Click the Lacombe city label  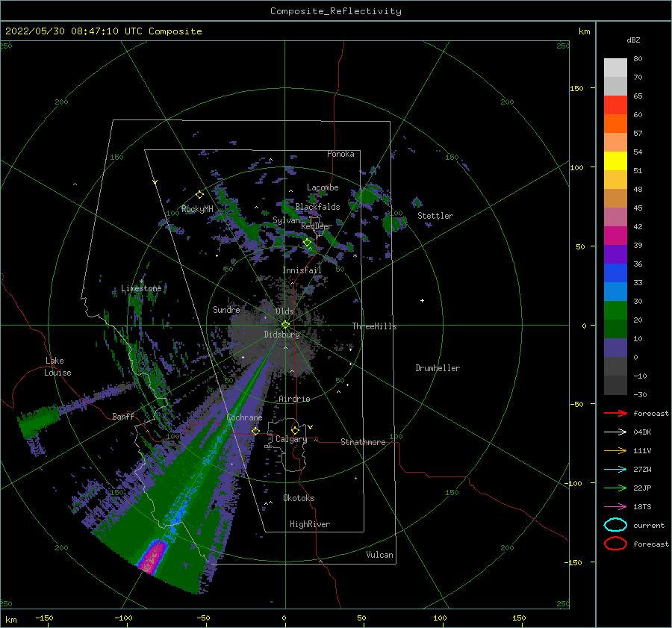click(x=323, y=187)
